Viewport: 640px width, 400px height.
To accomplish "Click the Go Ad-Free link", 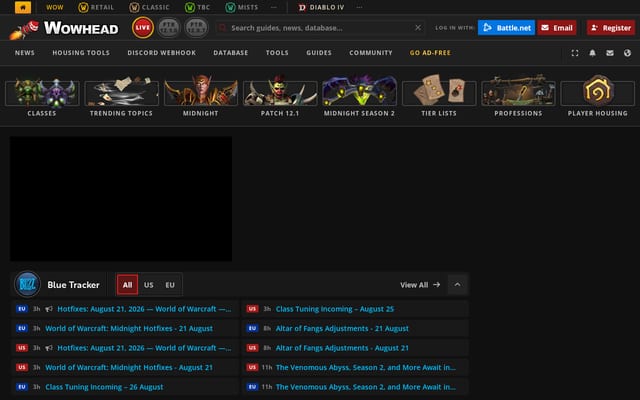I will (430, 53).
